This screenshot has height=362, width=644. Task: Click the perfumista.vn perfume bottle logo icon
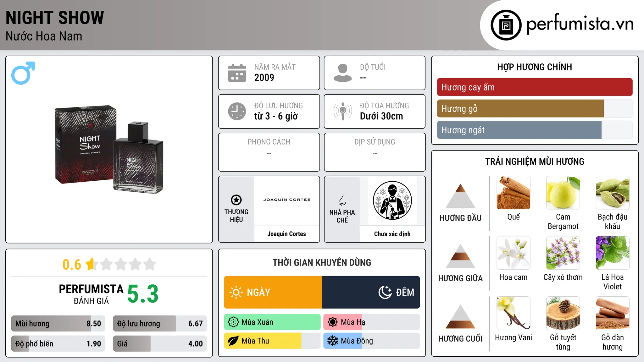(x=506, y=25)
